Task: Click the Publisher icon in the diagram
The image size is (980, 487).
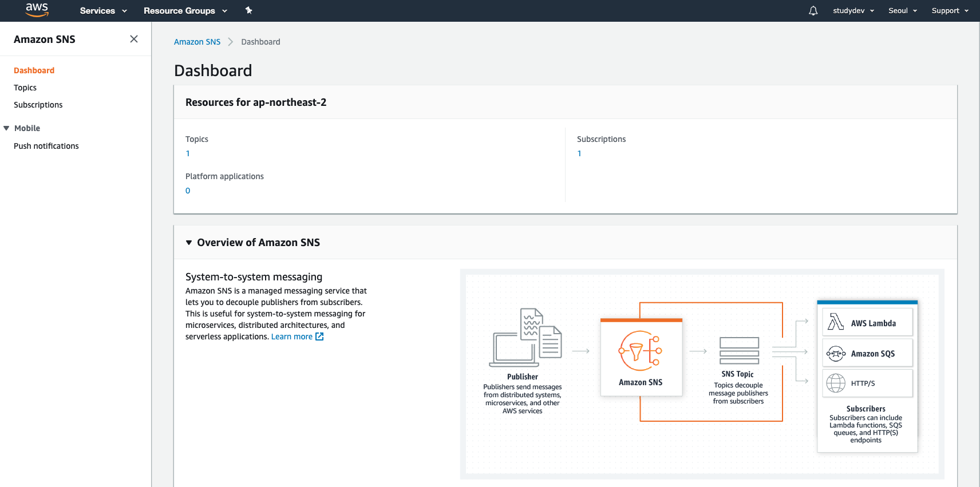Action: (x=525, y=338)
